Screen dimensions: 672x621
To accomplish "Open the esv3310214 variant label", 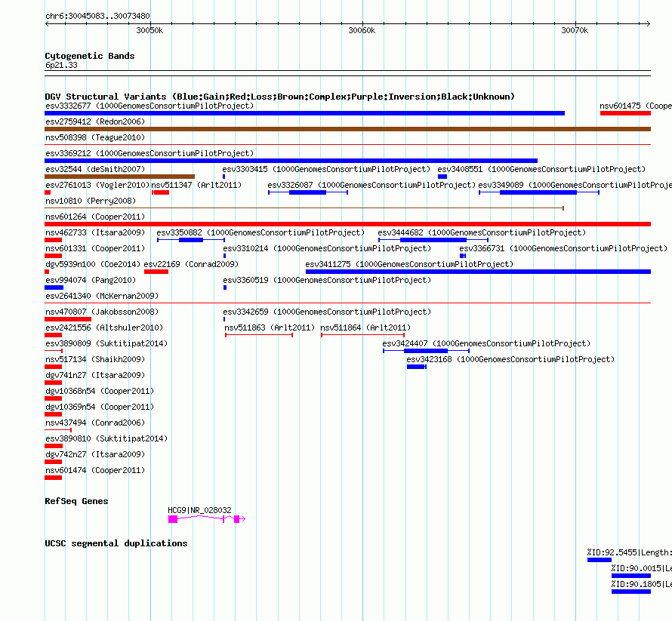I will [327, 248].
